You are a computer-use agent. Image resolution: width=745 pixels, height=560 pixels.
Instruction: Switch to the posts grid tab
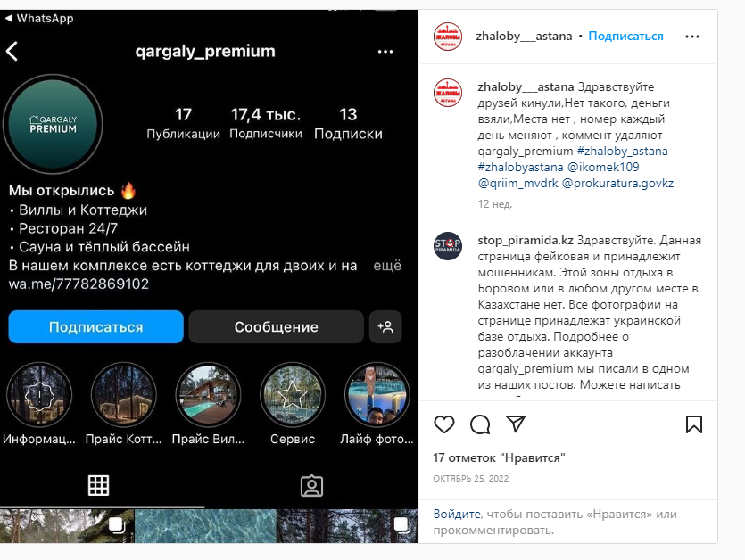pyautogui.click(x=98, y=485)
